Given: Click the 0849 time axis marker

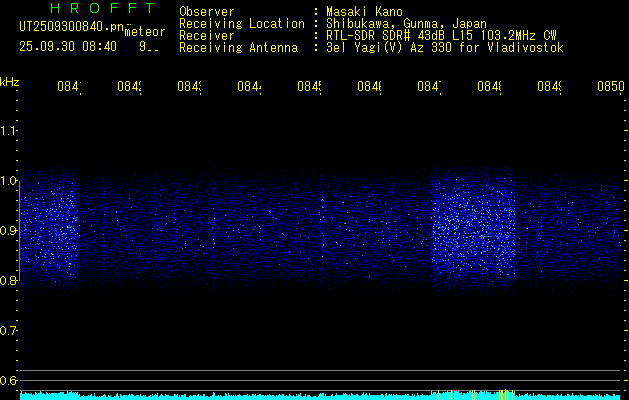Looking at the screenshot, I should [x=549, y=86].
